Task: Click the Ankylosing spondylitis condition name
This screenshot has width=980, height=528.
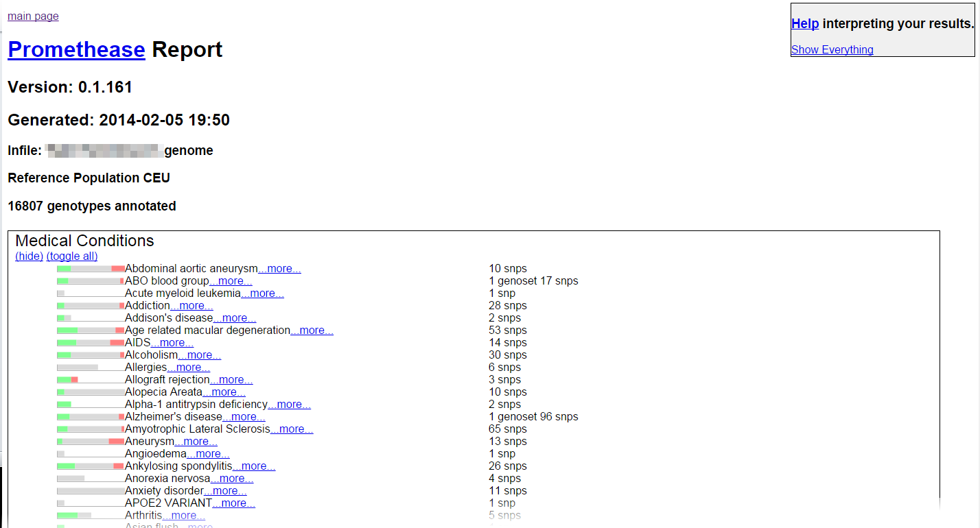Action: pos(178,466)
